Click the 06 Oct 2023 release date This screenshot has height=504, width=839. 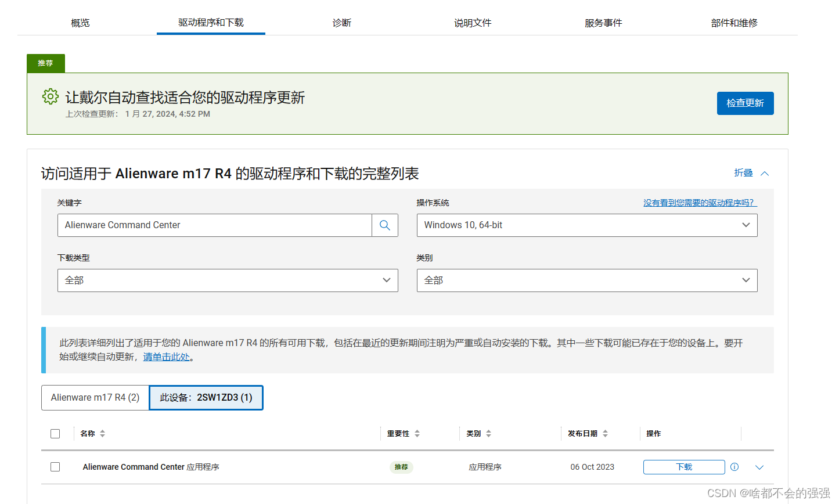pos(592,467)
